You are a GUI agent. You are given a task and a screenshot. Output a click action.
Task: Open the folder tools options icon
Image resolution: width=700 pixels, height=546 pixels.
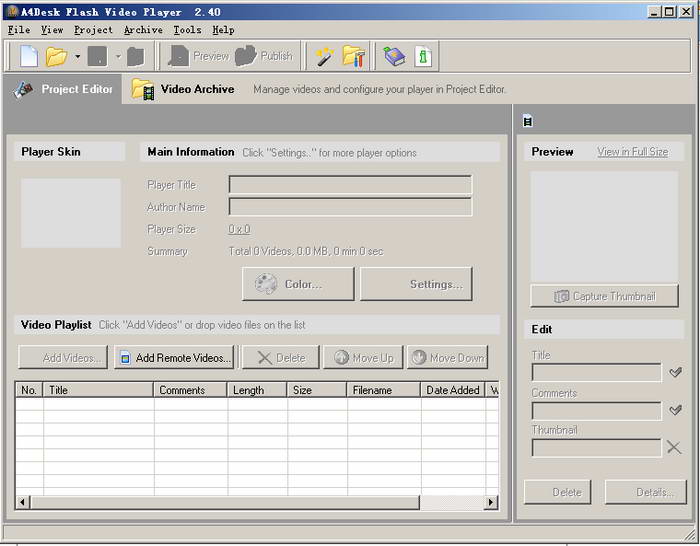(354, 57)
